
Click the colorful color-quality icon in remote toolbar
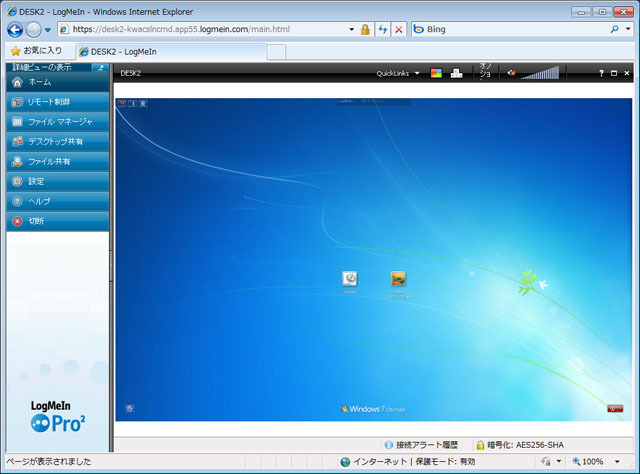[436, 73]
